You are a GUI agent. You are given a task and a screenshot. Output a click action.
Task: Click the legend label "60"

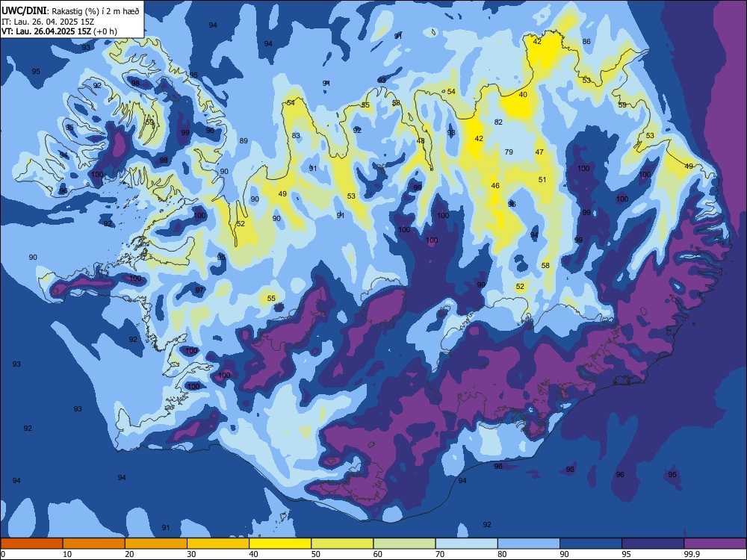tap(378, 554)
